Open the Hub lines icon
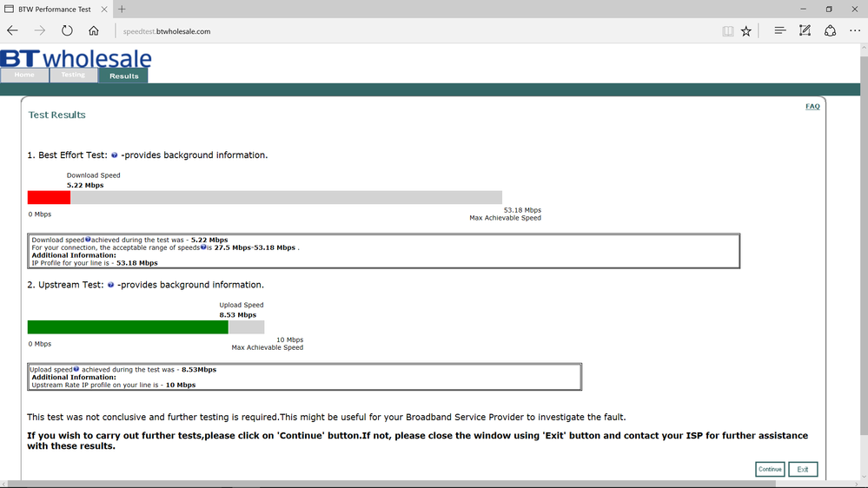 (x=780, y=31)
